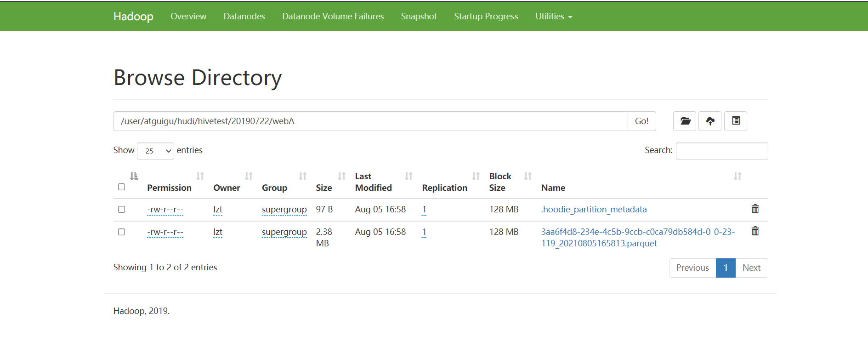
Task: Sort by the Name column arrows
Action: [738, 176]
